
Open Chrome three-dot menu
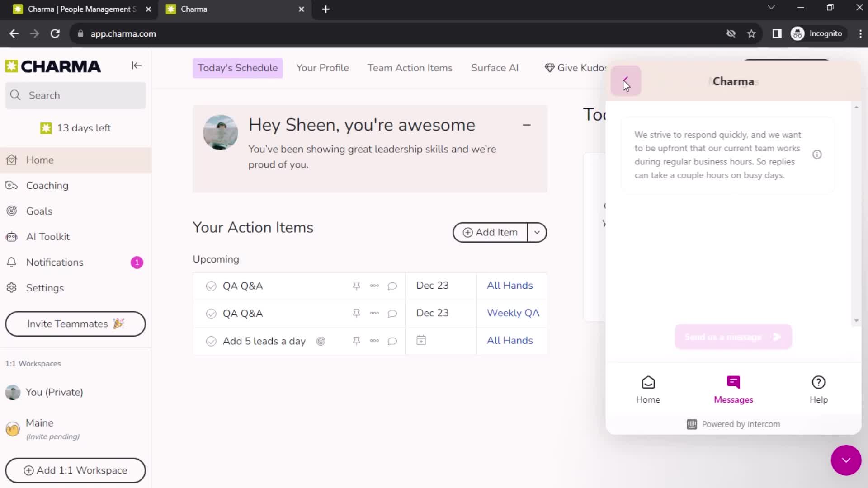tap(860, 34)
